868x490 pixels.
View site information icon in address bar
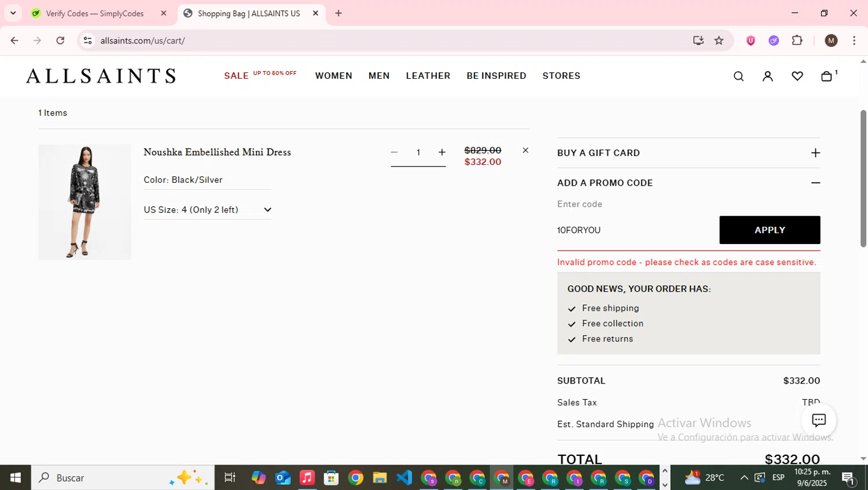87,40
